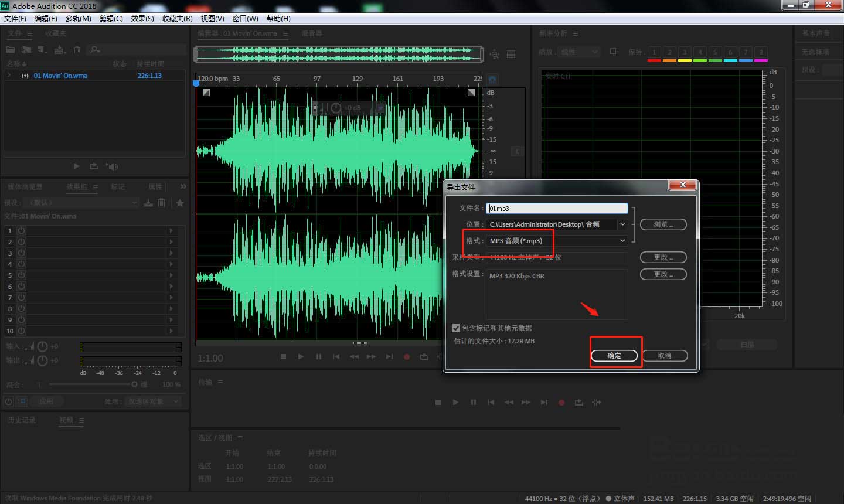The width and height of the screenshot is (844, 504).
Task: Click skip selection icon in Transport panel
Action: (x=597, y=402)
